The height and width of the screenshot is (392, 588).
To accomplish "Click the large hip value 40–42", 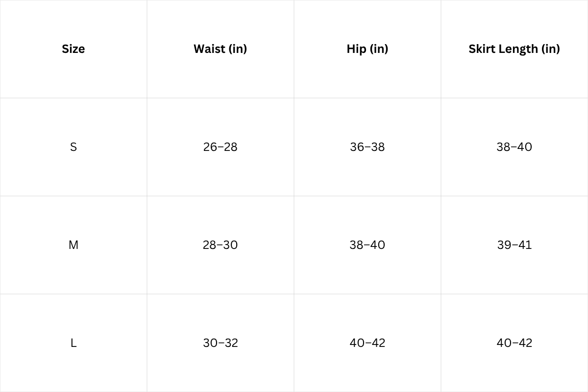I will [367, 343].
